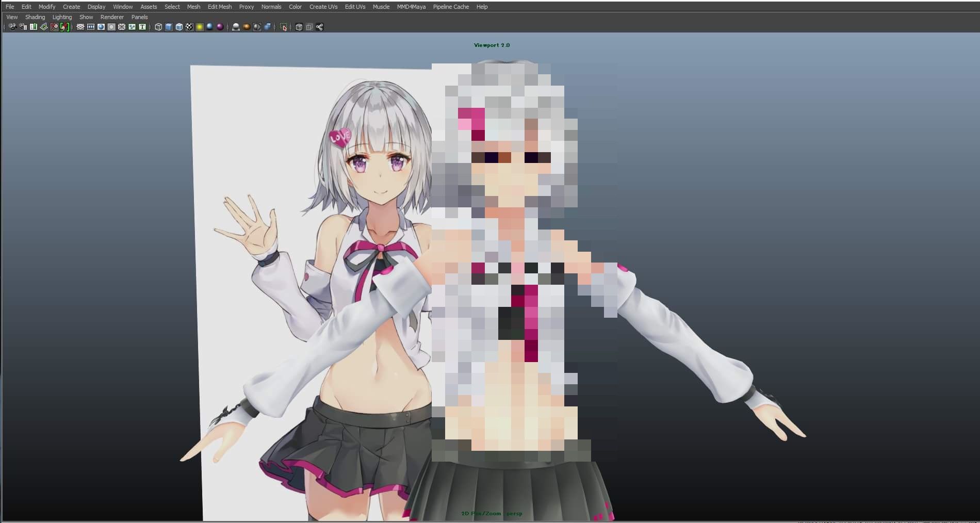The image size is (980, 523).
Task: Click the overlapping blue cubes icon
Action: (x=267, y=27)
